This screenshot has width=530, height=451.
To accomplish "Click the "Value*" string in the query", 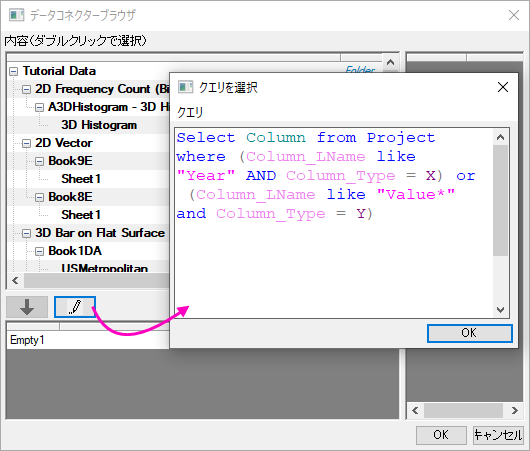I will click(416, 194).
